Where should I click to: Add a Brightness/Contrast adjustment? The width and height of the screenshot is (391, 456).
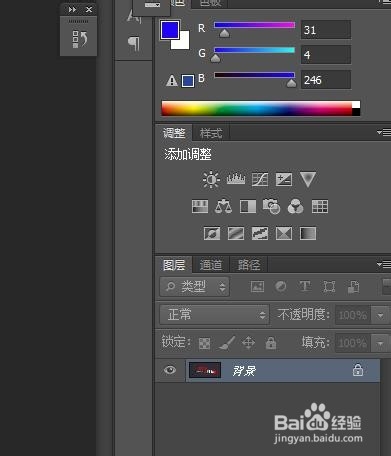pos(211,179)
